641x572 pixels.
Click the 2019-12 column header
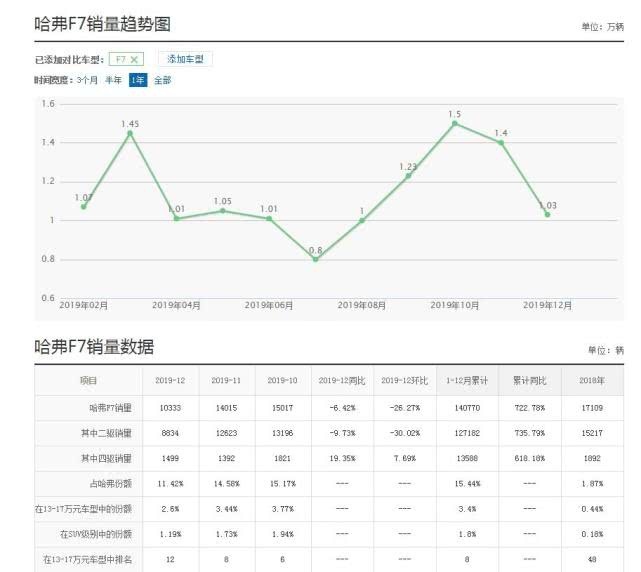(x=170, y=381)
